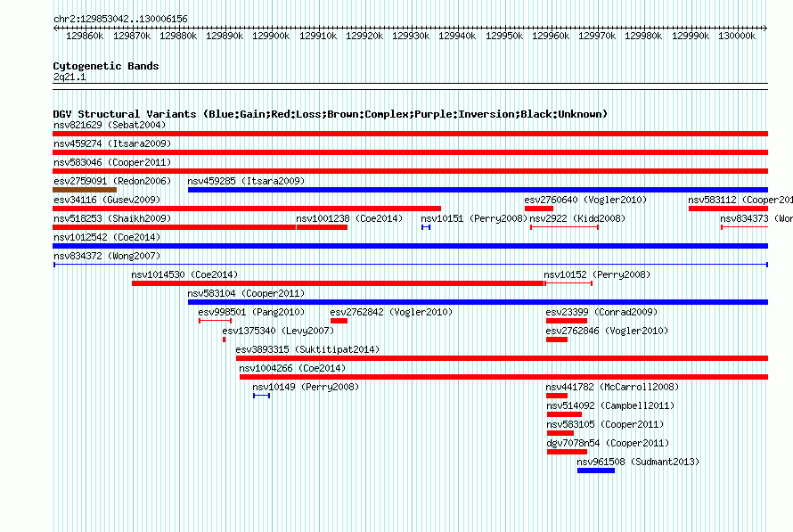Open the nsv441782 (McCarroll2008) variant
793x532 pixels.
(612, 387)
